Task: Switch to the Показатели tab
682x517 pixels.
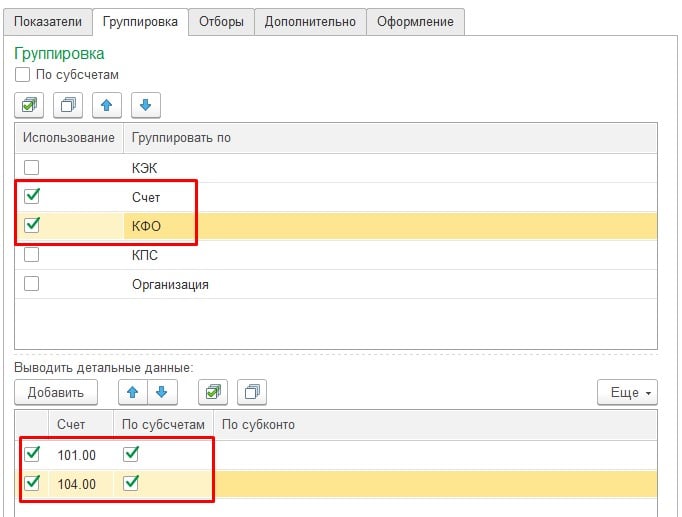Action: point(47,21)
